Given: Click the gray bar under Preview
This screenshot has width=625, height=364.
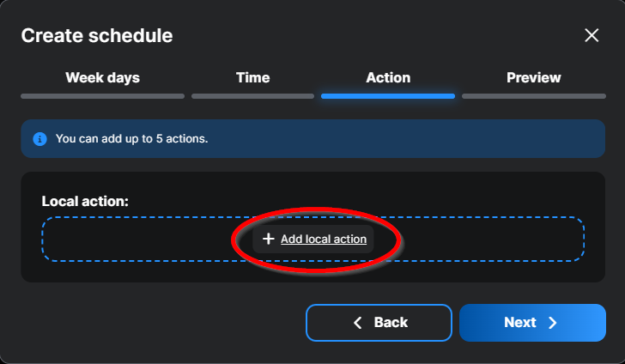Looking at the screenshot, I should (533, 96).
